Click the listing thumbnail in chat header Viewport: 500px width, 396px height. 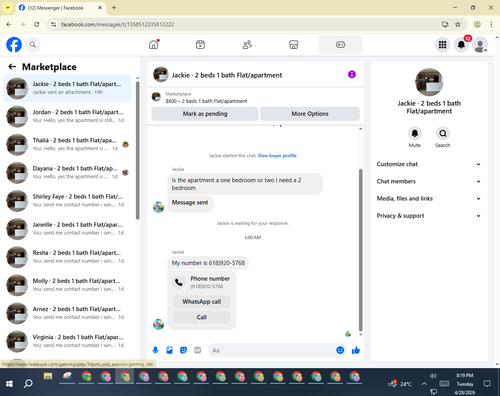pyautogui.click(x=161, y=74)
